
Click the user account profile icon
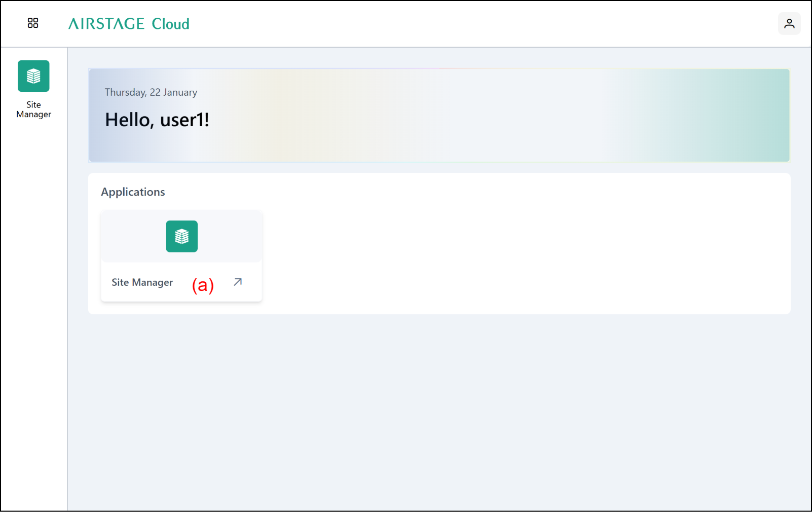pos(789,24)
